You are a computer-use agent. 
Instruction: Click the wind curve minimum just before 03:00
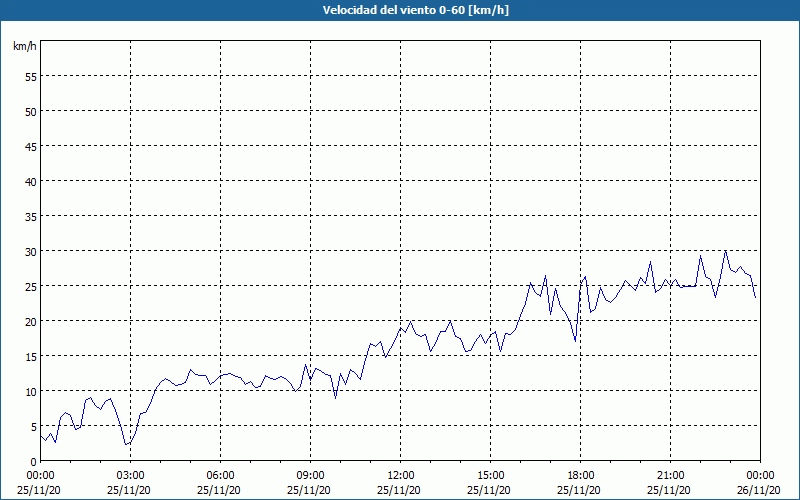[x=127, y=444]
